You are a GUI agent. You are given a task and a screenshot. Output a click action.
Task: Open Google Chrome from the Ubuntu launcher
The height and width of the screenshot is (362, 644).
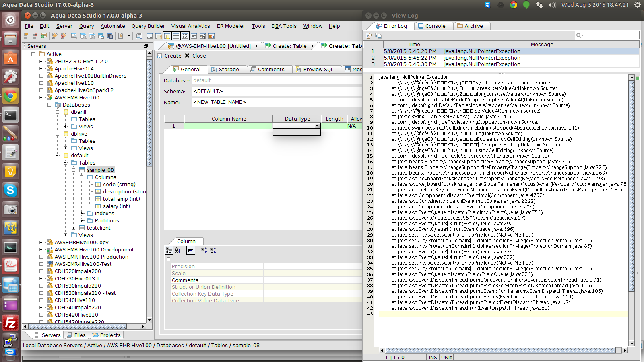point(10,96)
